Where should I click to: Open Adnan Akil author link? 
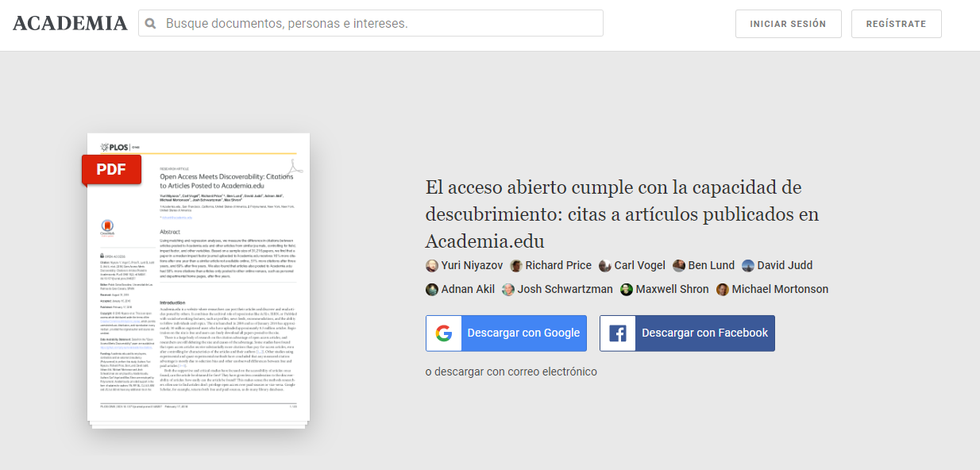point(469,290)
